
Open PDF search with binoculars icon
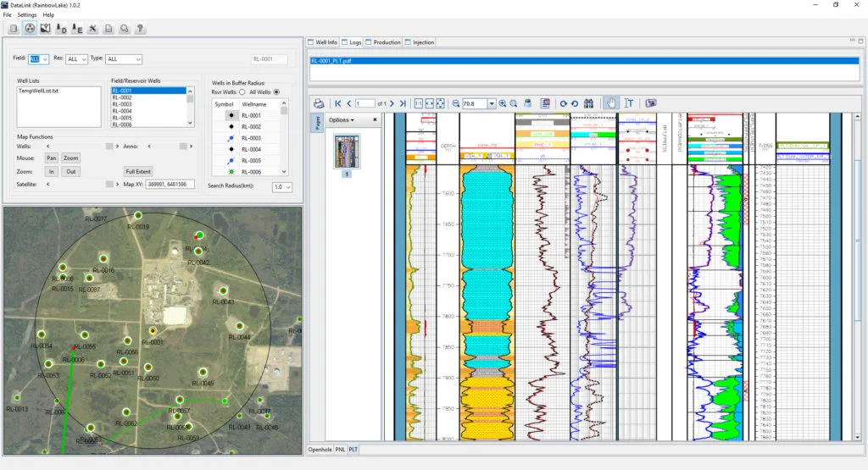pyautogui.click(x=588, y=103)
